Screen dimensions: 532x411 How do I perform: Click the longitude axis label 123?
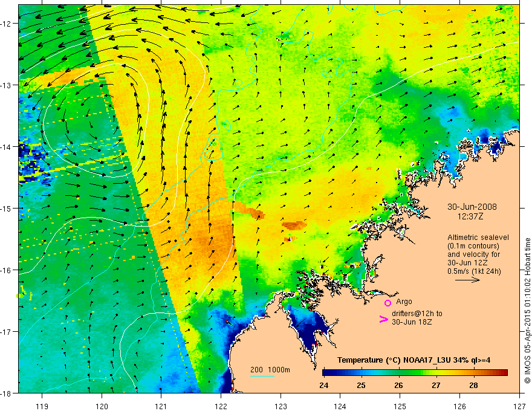tap(281, 407)
